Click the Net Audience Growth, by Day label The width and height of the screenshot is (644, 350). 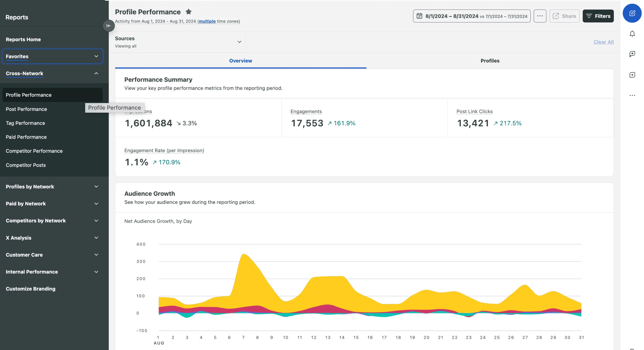coord(158,221)
